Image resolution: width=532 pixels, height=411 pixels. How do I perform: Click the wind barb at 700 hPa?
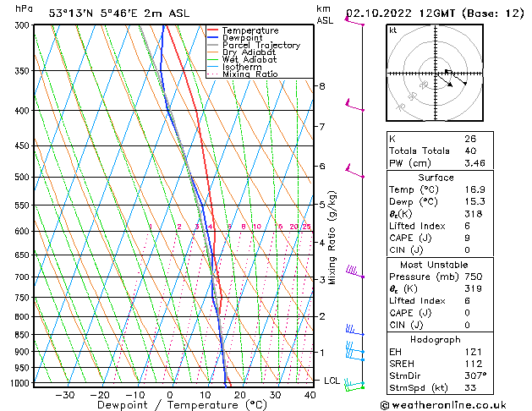355,272
